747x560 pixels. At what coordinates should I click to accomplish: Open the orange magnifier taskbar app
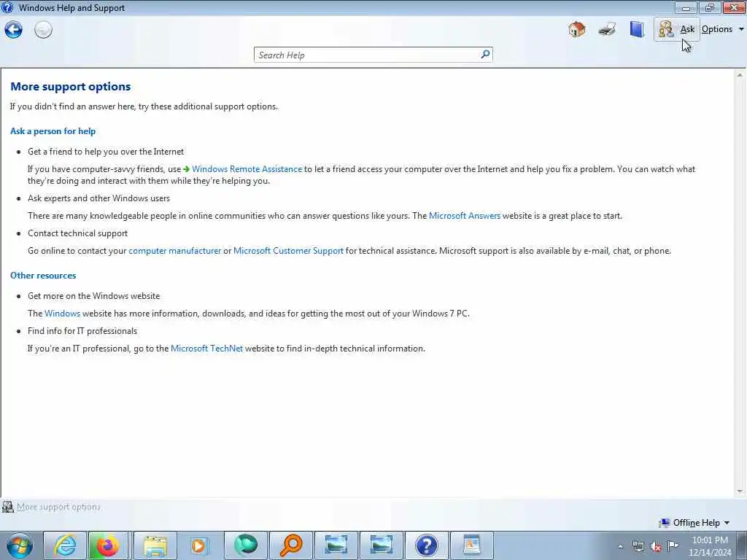290,545
